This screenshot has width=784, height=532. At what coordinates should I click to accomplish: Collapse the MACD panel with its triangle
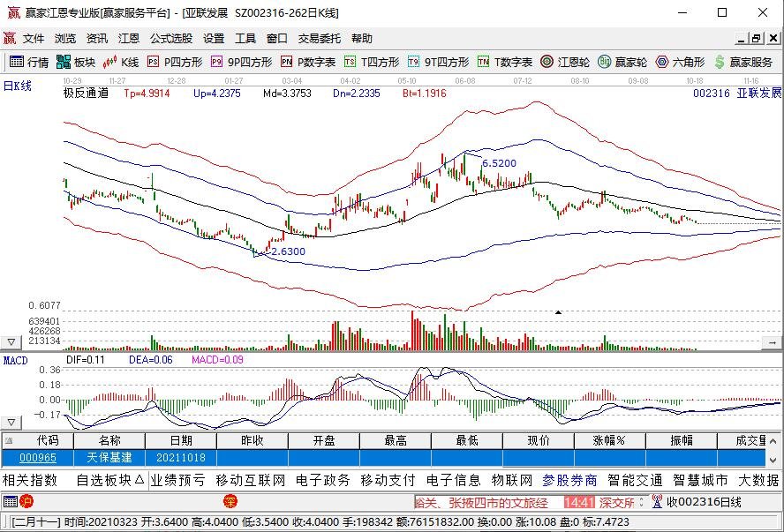[x=11, y=422]
